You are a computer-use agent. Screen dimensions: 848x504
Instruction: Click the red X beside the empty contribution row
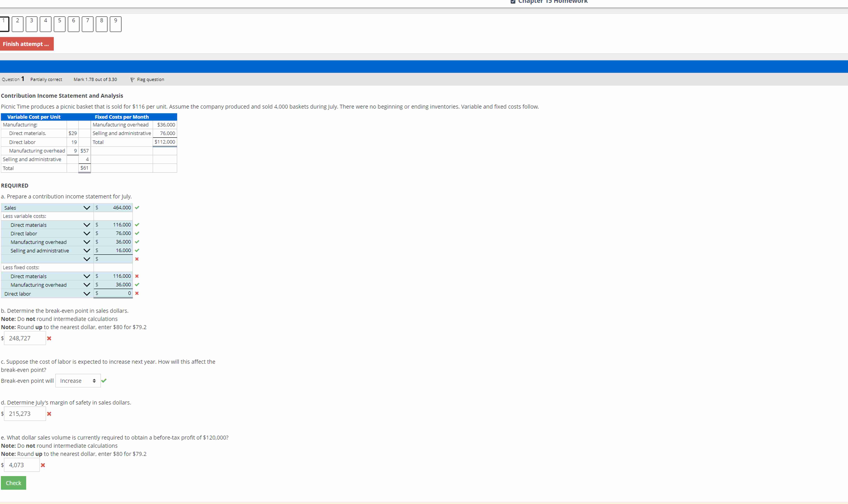tap(137, 259)
